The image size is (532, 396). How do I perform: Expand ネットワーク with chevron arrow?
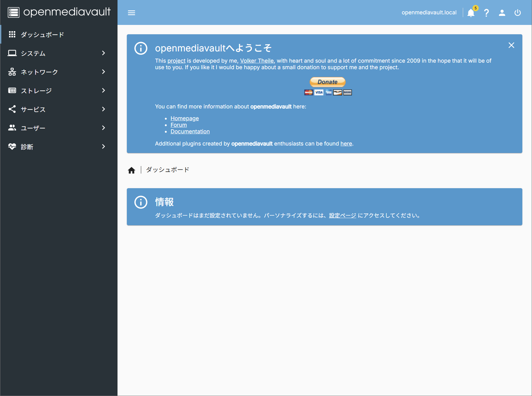pyautogui.click(x=103, y=72)
